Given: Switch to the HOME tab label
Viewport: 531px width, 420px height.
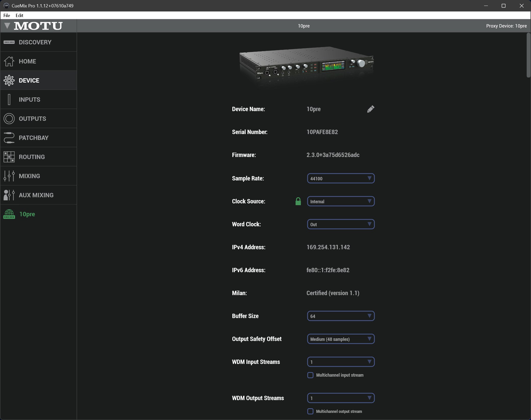Looking at the screenshot, I should (28, 61).
